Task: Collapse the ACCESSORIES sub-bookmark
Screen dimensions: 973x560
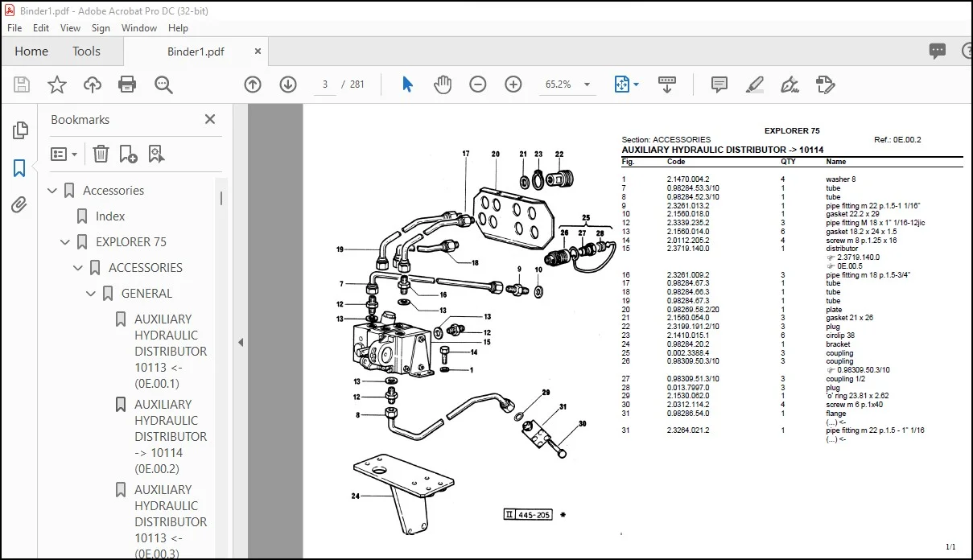Action: click(78, 268)
